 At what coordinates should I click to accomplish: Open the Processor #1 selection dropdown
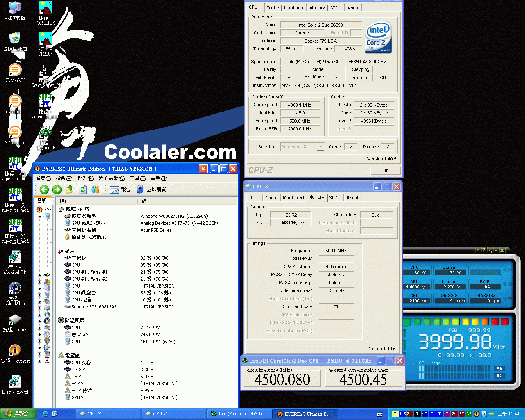click(321, 147)
